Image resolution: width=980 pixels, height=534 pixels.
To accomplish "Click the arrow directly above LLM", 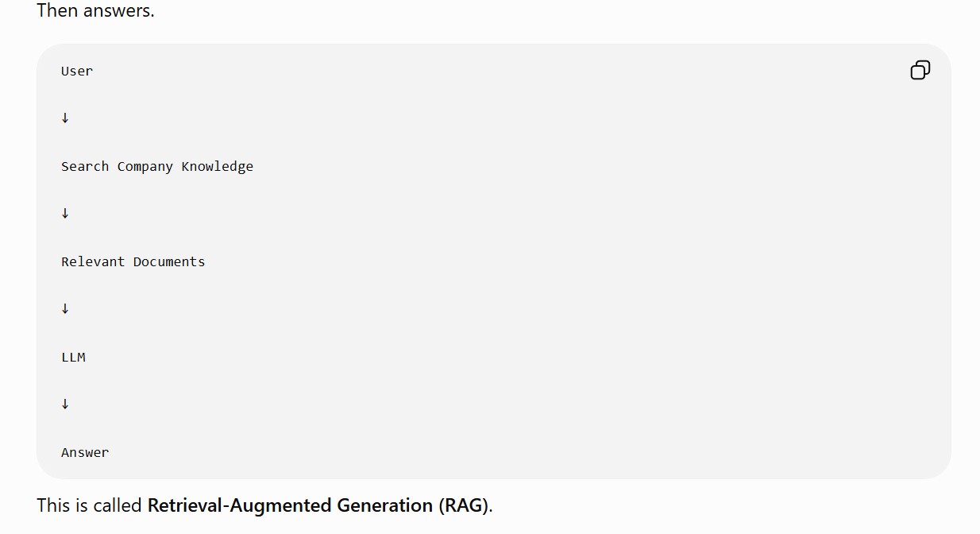I will pos(65,308).
